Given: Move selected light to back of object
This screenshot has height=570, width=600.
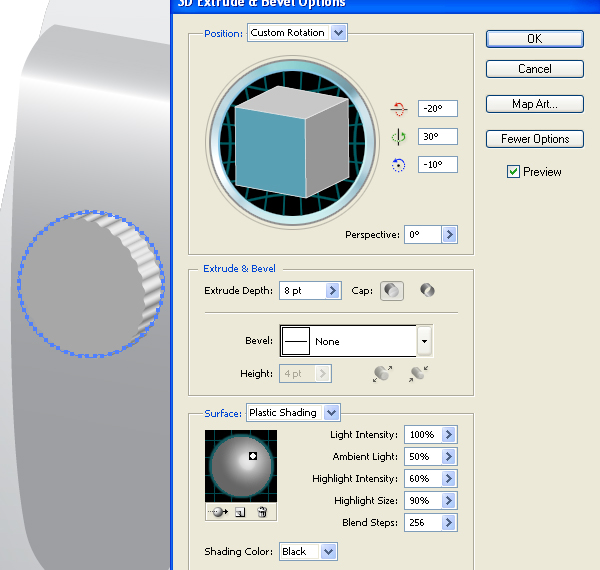Looking at the screenshot, I should tap(218, 512).
